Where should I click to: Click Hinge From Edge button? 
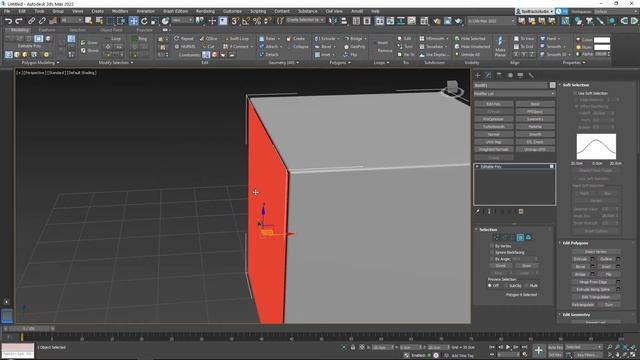point(593,282)
